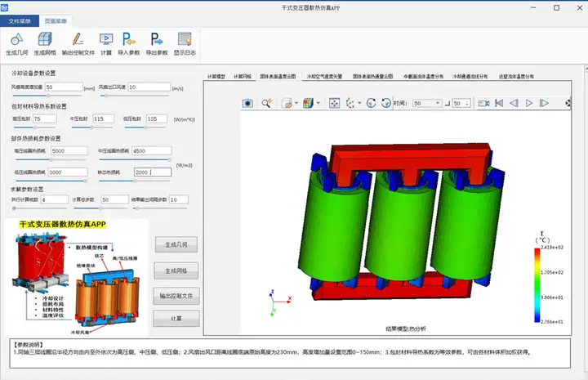Click the 中压线圈热损耗 field showing 4500
This screenshot has height=380, width=588.
tap(152, 151)
